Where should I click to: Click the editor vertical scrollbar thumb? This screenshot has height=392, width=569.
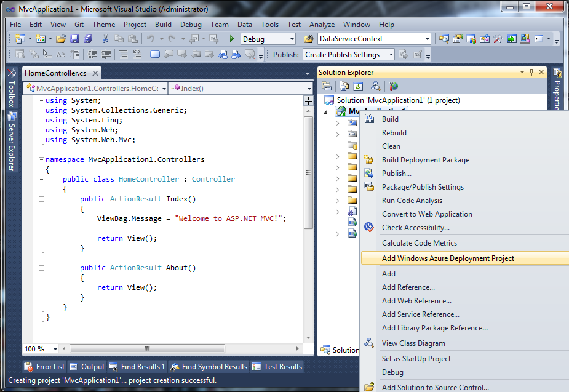pyautogui.click(x=308, y=173)
